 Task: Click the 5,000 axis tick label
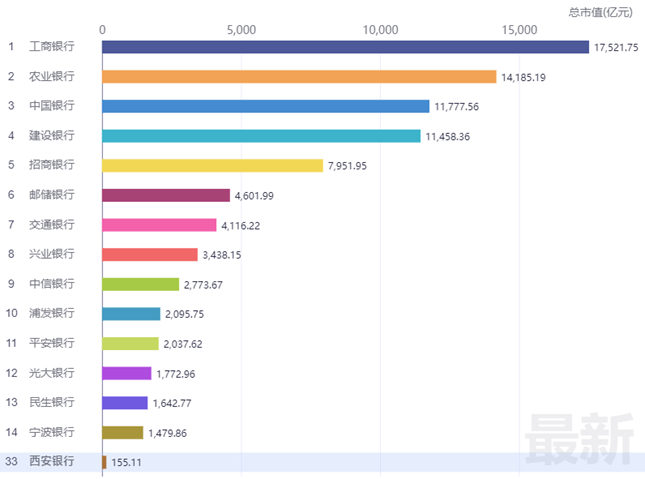(241, 30)
